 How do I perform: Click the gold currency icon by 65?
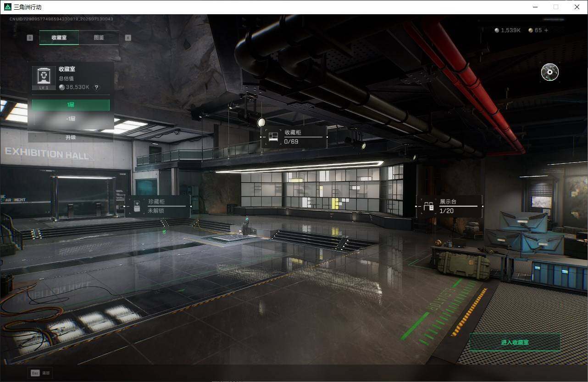(531, 30)
